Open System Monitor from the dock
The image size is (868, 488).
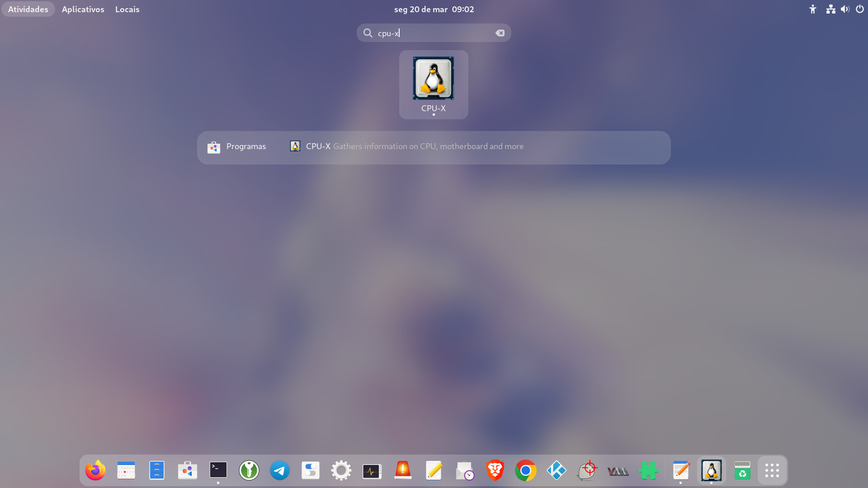(372, 470)
